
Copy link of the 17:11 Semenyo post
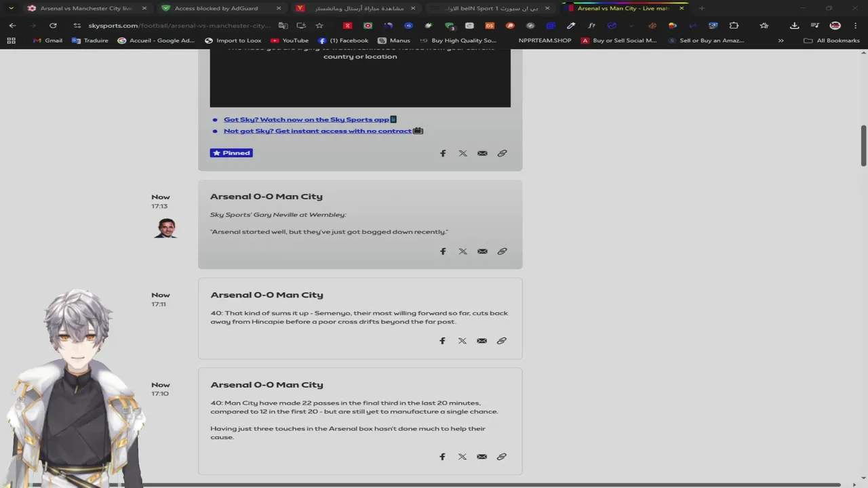(x=501, y=341)
